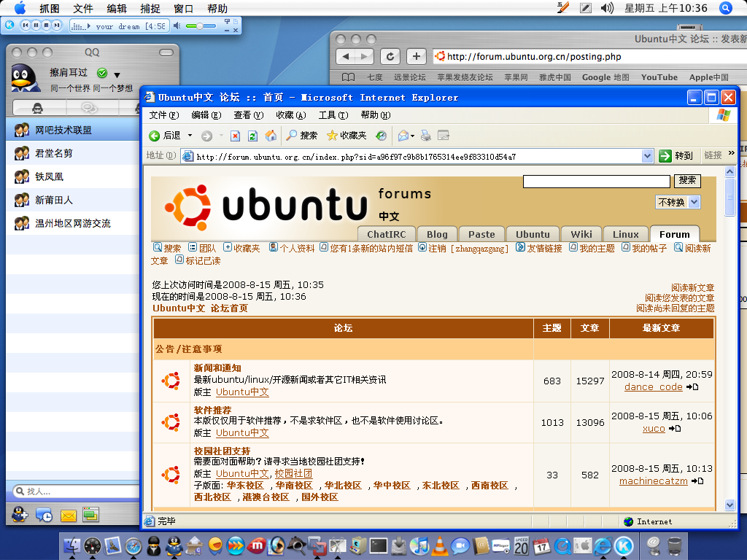Open the 校园社团支持 forum link

222,451
